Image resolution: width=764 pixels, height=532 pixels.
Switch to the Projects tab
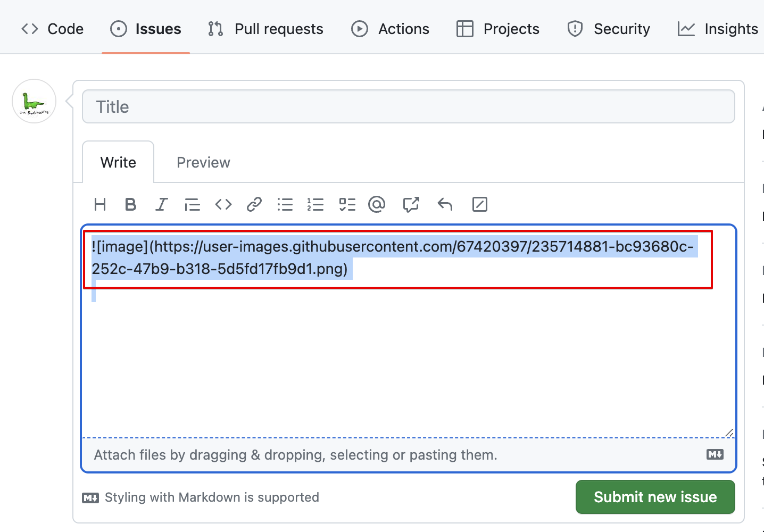click(x=497, y=29)
